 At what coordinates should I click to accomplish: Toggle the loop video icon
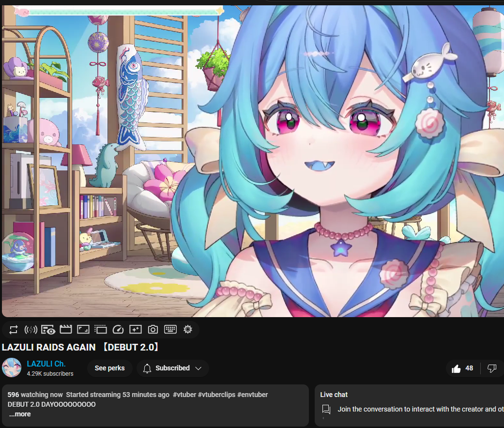14,330
